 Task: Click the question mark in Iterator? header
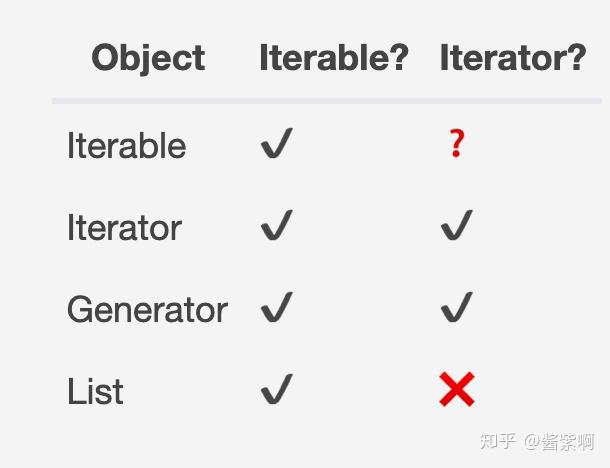click(576, 57)
